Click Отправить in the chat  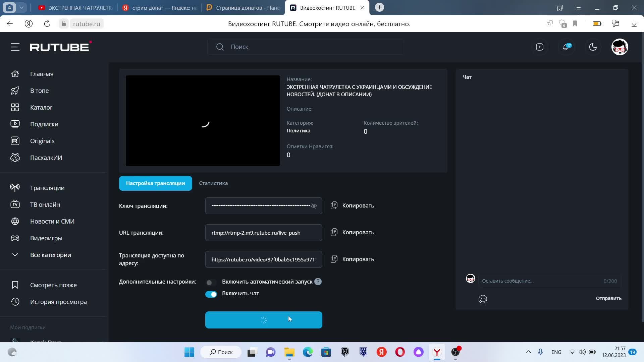608,298
